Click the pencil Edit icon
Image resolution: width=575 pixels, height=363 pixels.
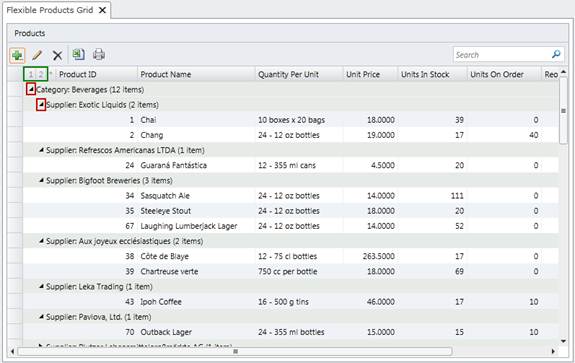coord(37,55)
